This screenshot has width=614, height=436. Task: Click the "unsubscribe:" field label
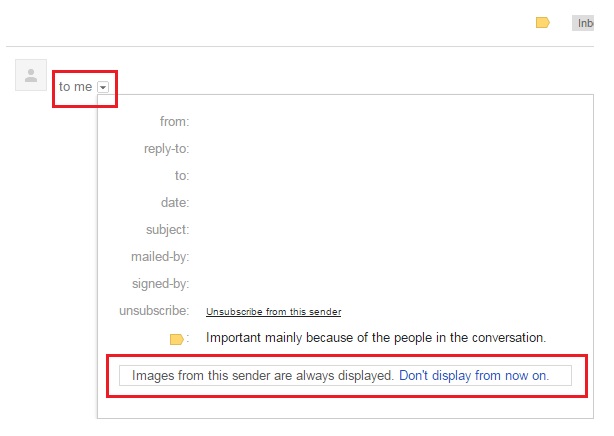tap(154, 311)
